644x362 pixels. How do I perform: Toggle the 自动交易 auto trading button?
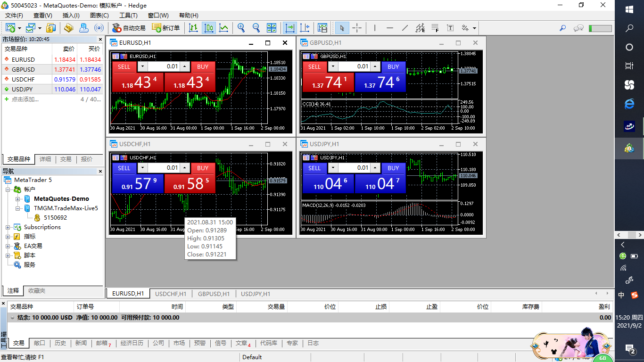(x=129, y=28)
